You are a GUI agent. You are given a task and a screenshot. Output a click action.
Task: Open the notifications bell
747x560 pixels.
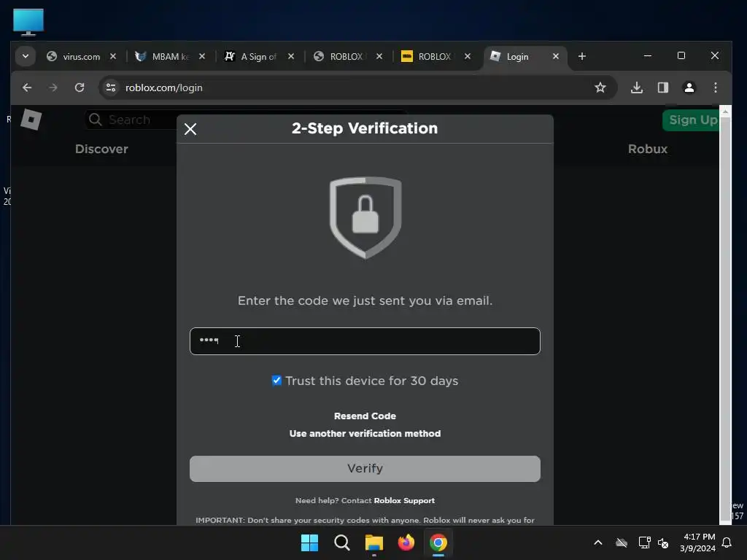coord(727,542)
